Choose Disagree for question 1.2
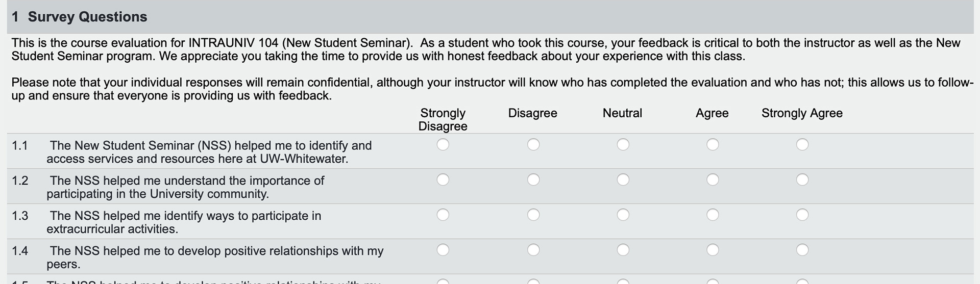Screen dimensions: 980x284 533,180
